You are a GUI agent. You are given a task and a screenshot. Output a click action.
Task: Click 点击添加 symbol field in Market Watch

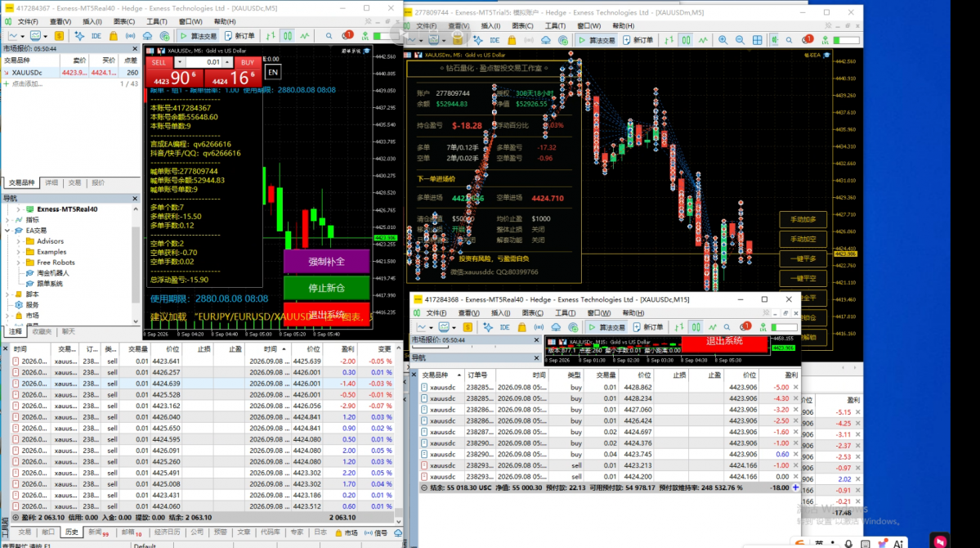27,83
